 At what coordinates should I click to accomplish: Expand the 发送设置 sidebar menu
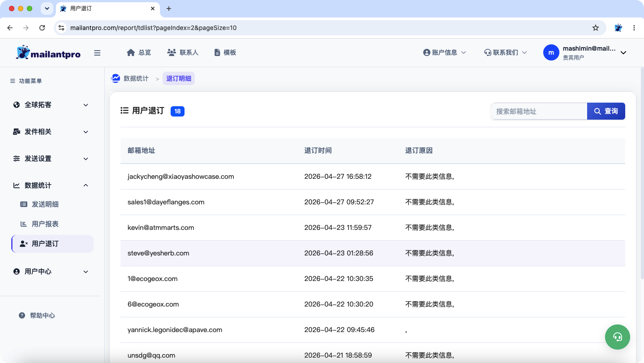pyautogui.click(x=51, y=159)
